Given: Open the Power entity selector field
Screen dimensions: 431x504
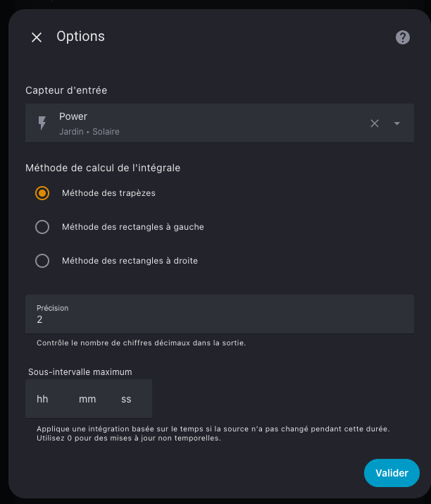Looking at the screenshot, I should coord(220,123).
